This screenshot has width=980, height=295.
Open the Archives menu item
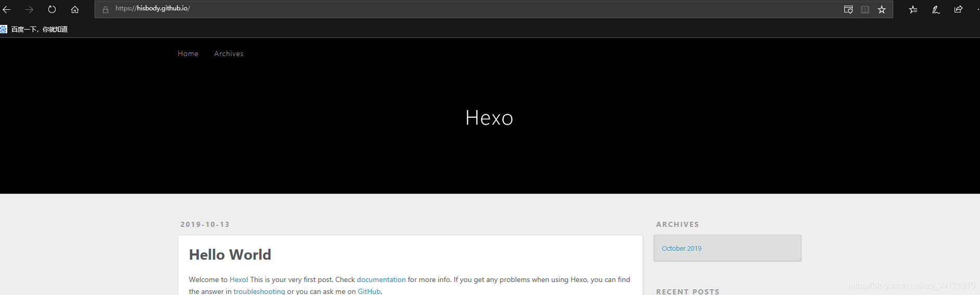coord(229,53)
